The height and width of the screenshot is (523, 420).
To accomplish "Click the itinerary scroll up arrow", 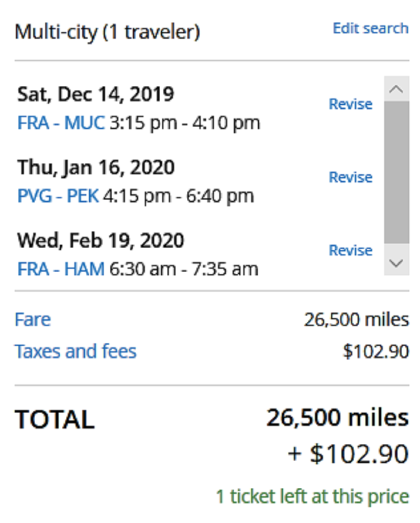I will coord(397,89).
